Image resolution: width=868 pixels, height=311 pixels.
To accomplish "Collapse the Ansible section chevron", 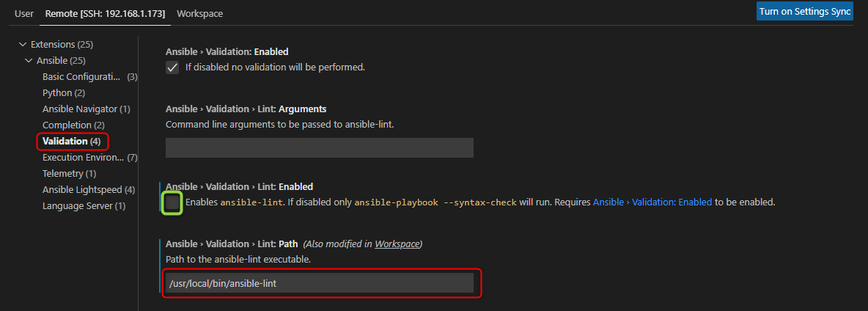I will pyautogui.click(x=29, y=60).
